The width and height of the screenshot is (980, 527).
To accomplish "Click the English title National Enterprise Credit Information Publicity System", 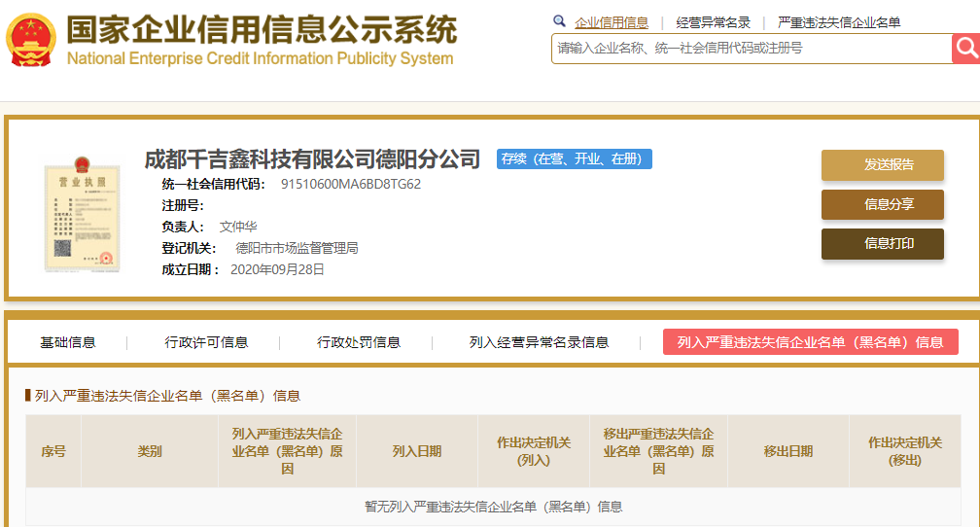I will point(260,58).
